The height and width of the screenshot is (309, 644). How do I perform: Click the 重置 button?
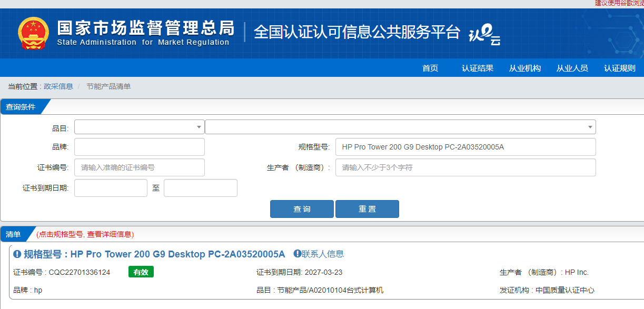(367, 209)
